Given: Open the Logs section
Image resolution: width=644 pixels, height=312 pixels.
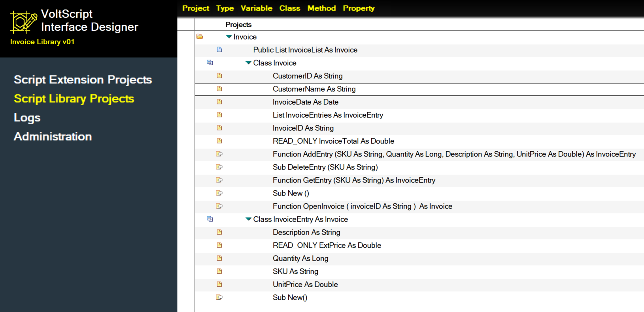Looking at the screenshot, I should [27, 118].
